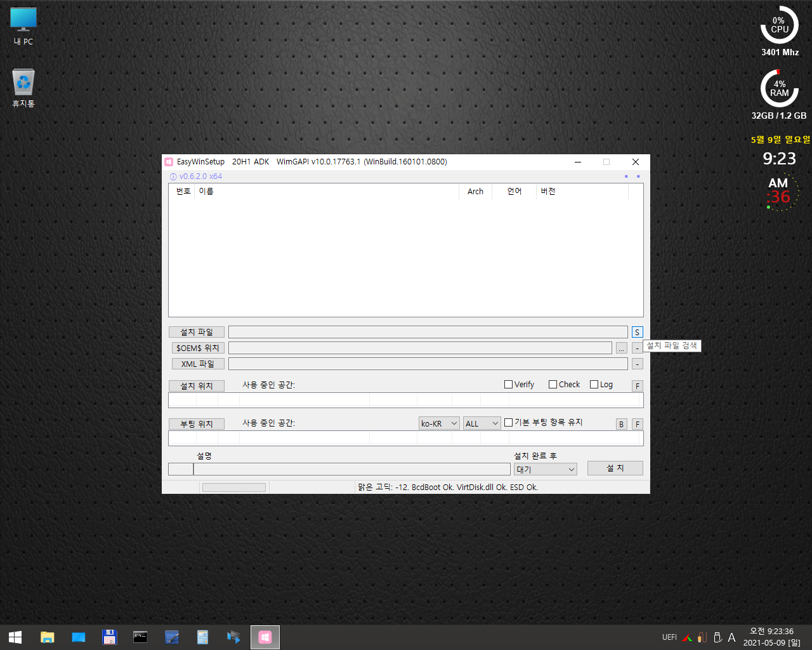Image resolution: width=812 pixels, height=650 pixels.
Task: Open the floppy disk app on taskbar
Action: pos(109,637)
